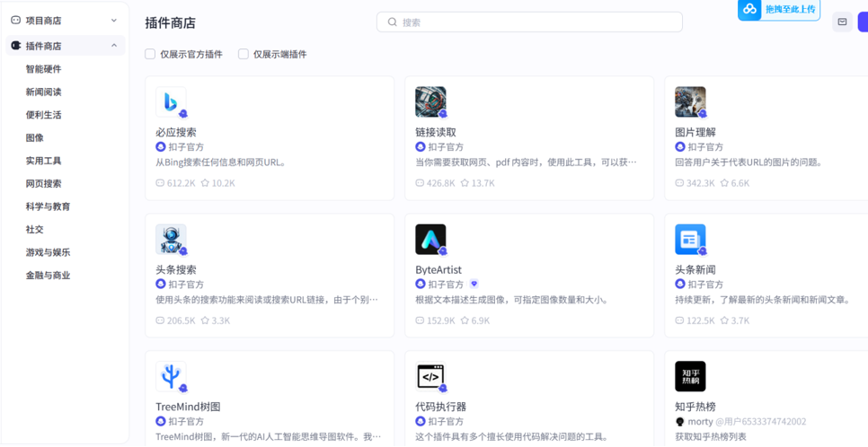Open the ByteArtist plugin title
The height and width of the screenshot is (447, 868).
pos(438,269)
